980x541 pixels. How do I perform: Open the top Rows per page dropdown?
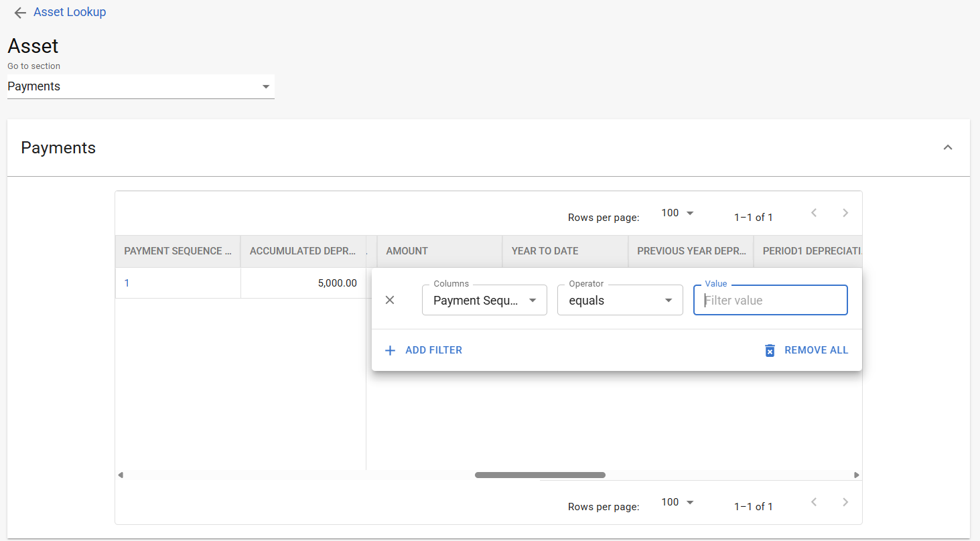tap(677, 213)
